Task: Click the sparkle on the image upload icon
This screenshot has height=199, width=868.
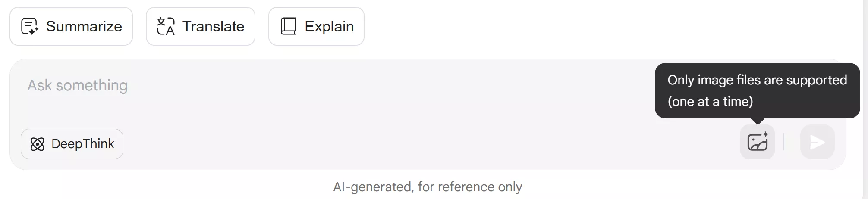Action: pos(765,134)
